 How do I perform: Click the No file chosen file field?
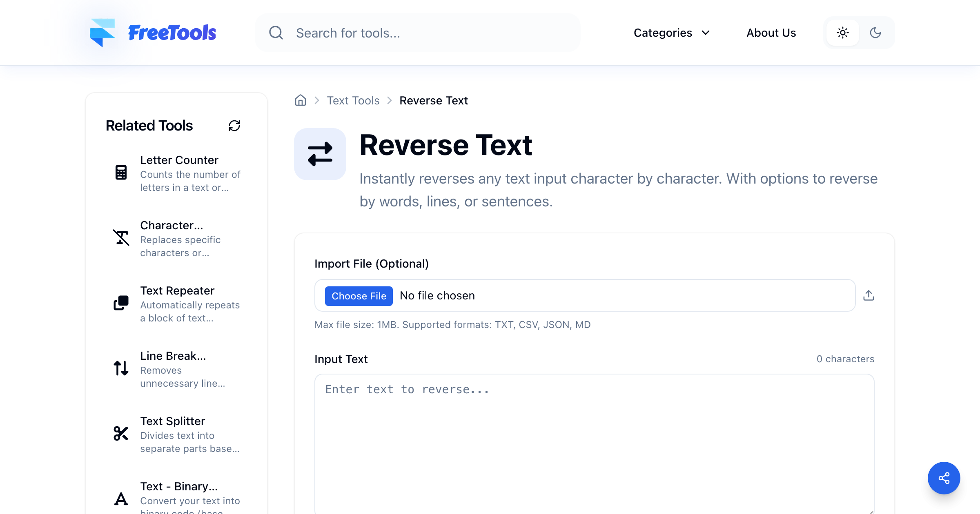(585, 295)
